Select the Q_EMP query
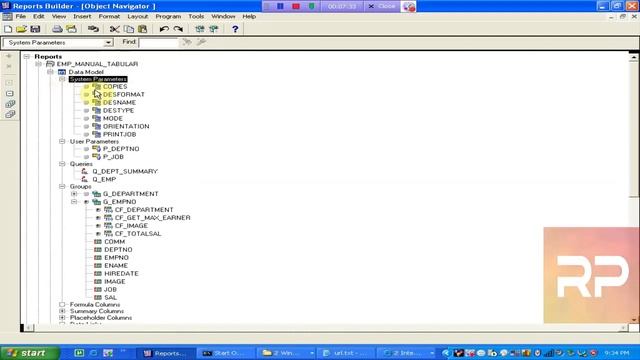The width and height of the screenshot is (640, 360). tap(104, 179)
